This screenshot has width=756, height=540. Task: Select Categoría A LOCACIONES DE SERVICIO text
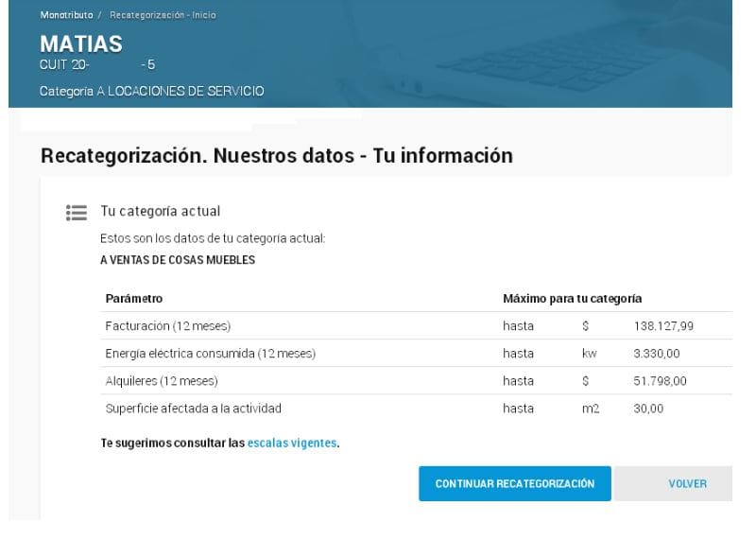point(151,92)
